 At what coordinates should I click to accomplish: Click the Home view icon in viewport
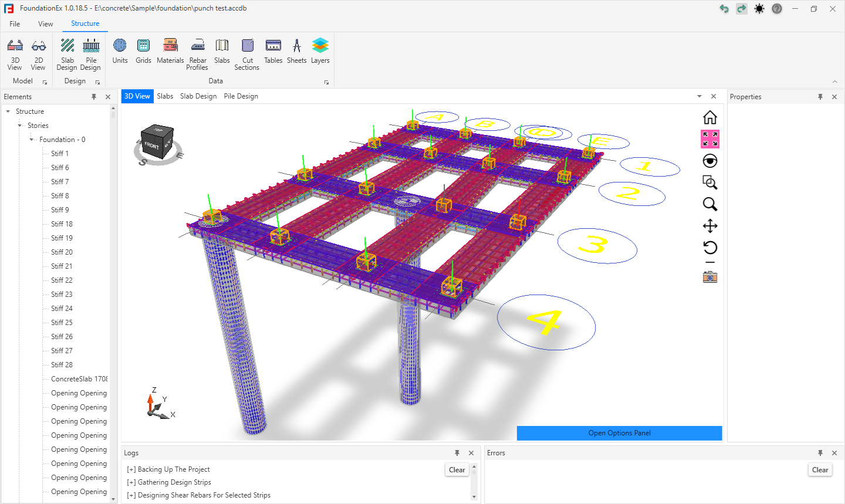point(710,117)
